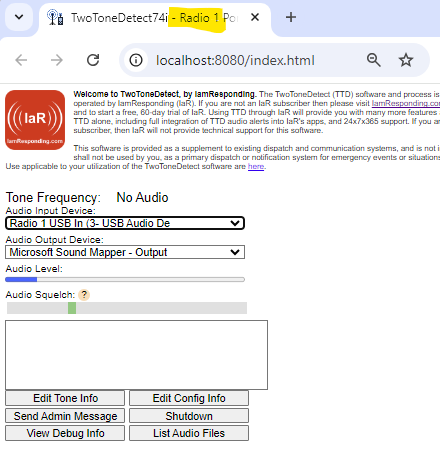Click the browser reload page icon

(93, 60)
